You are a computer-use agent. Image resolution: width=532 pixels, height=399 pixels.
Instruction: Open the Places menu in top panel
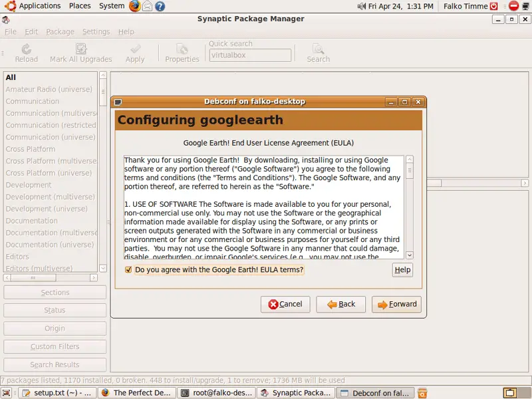pos(80,6)
